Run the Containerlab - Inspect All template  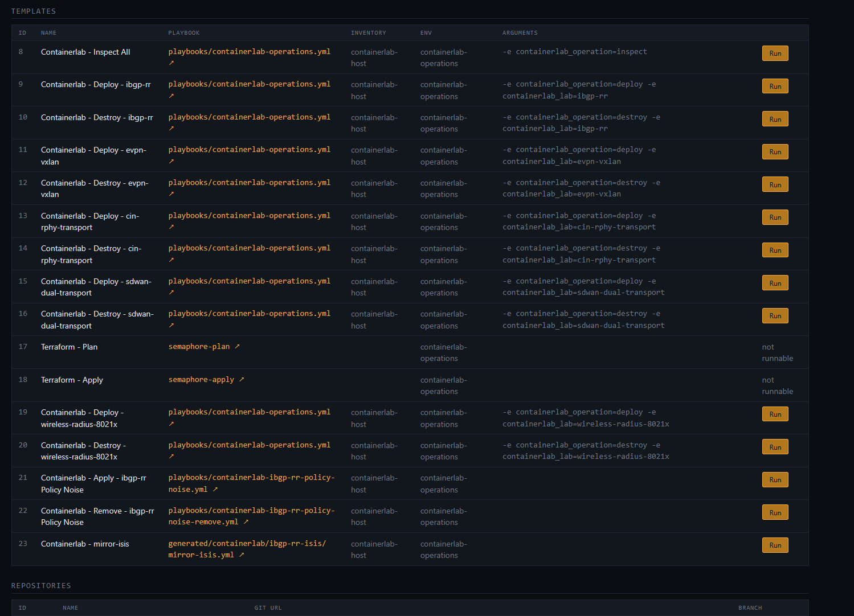click(x=775, y=54)
